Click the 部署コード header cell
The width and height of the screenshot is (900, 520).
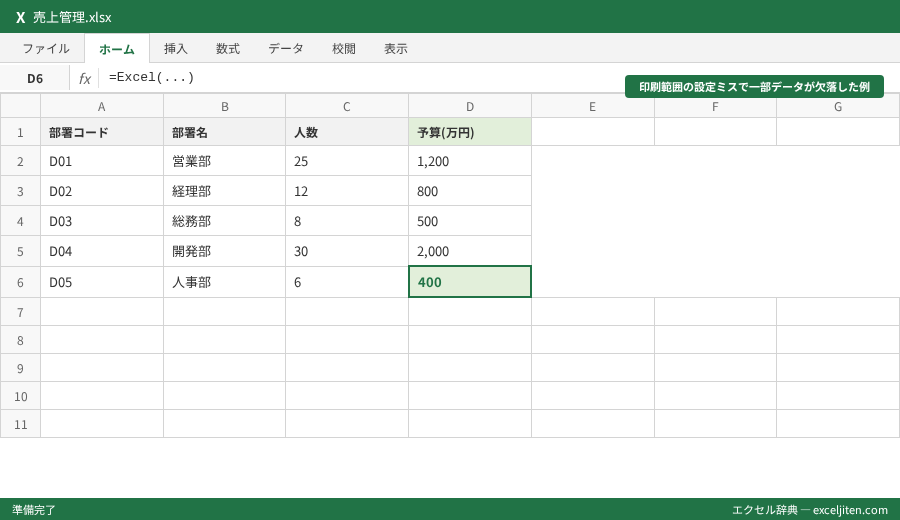102,133
